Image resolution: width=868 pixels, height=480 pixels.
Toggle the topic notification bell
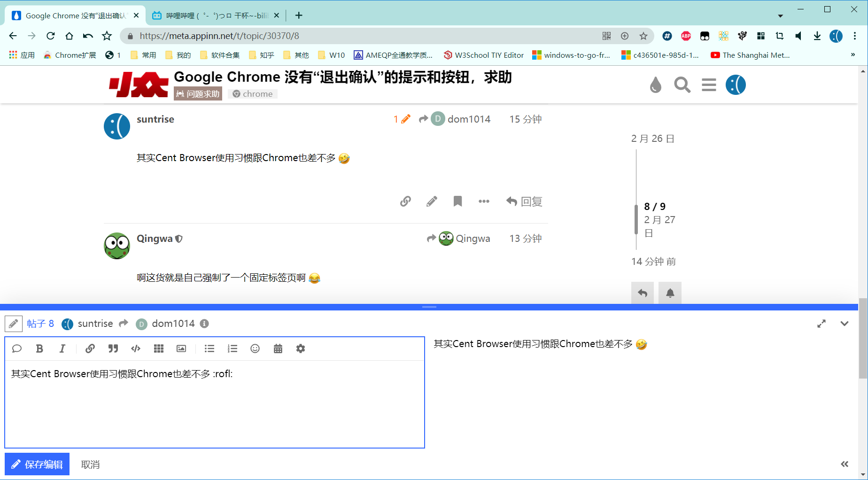click(x=670, y=293)
